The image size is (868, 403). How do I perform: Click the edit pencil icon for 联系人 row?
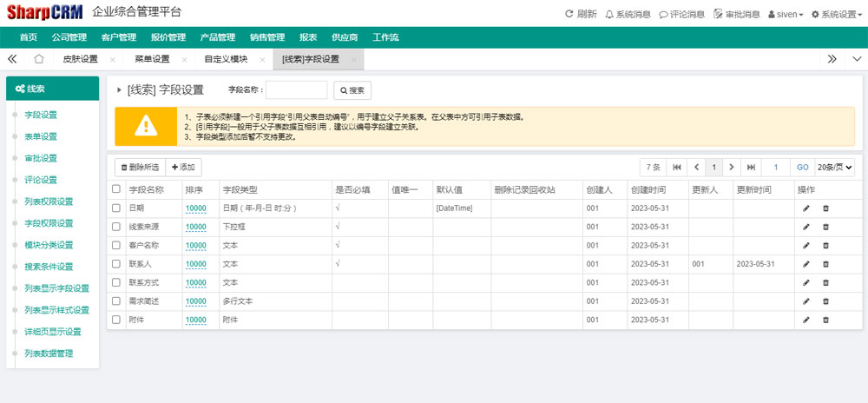[x=806, y=263]
